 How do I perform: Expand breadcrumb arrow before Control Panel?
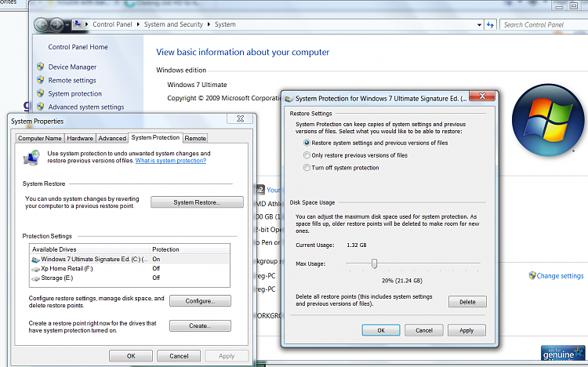(x=86, y=24)
